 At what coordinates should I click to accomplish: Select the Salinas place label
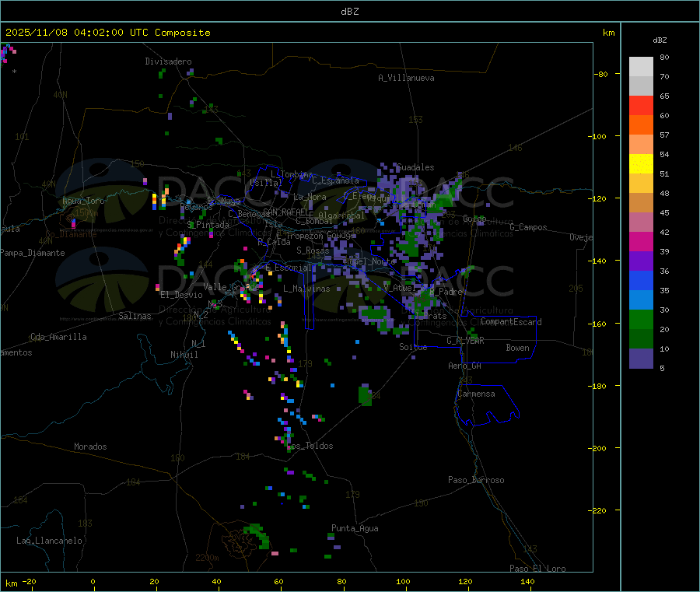137,316
